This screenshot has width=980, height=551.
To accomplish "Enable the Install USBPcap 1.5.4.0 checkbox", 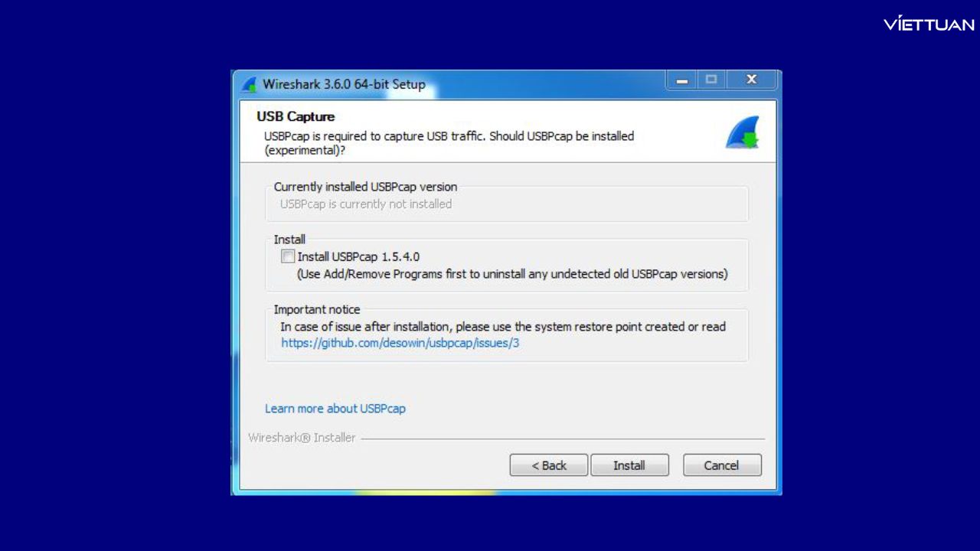I will [x=287, y=256].
